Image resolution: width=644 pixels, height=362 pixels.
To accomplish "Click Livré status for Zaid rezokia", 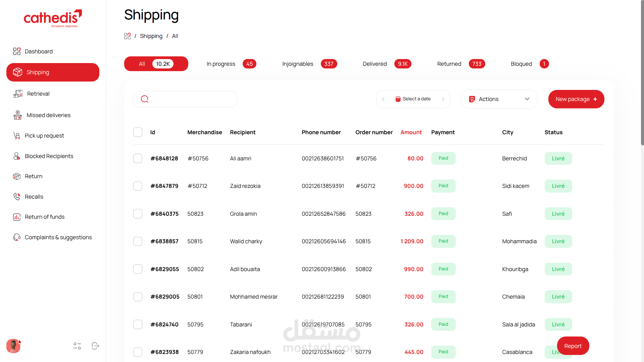I will click(558, 186).
